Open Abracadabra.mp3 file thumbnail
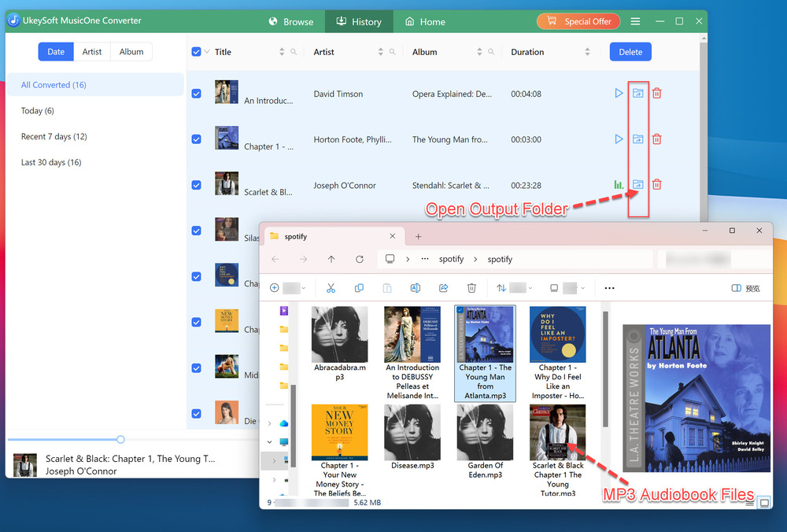This screenshot has width=787, height=532. 339,334
